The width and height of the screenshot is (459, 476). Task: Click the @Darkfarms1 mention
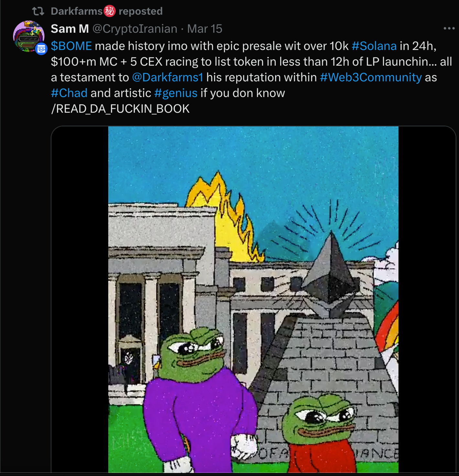(x=167, y=77)
